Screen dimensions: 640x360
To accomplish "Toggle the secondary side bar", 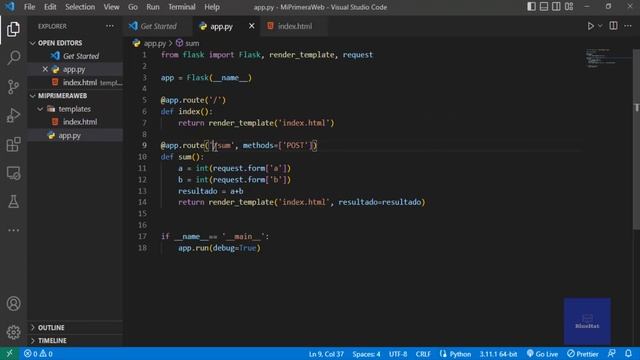I will (x=556, y=7).
